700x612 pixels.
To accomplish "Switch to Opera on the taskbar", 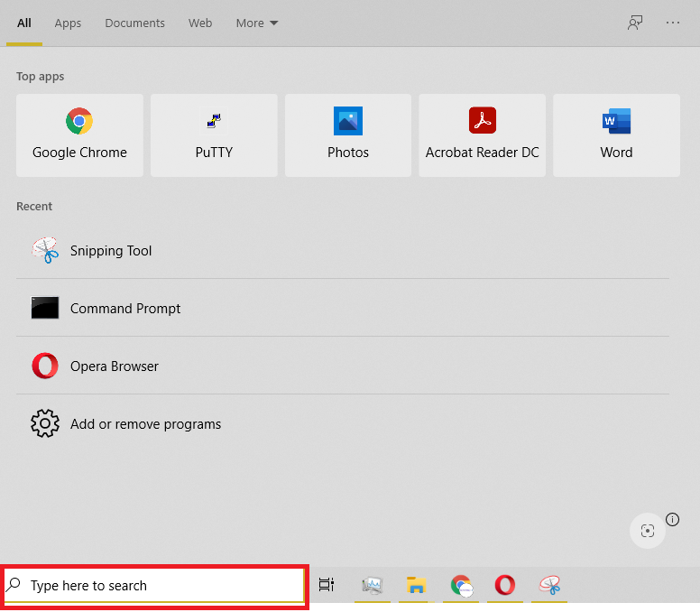I will (x=505, y=585).
